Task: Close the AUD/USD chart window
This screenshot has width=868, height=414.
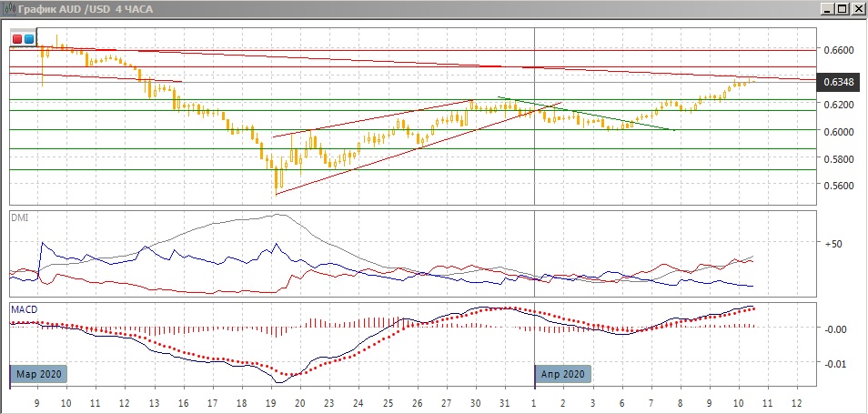Action: 857,9
